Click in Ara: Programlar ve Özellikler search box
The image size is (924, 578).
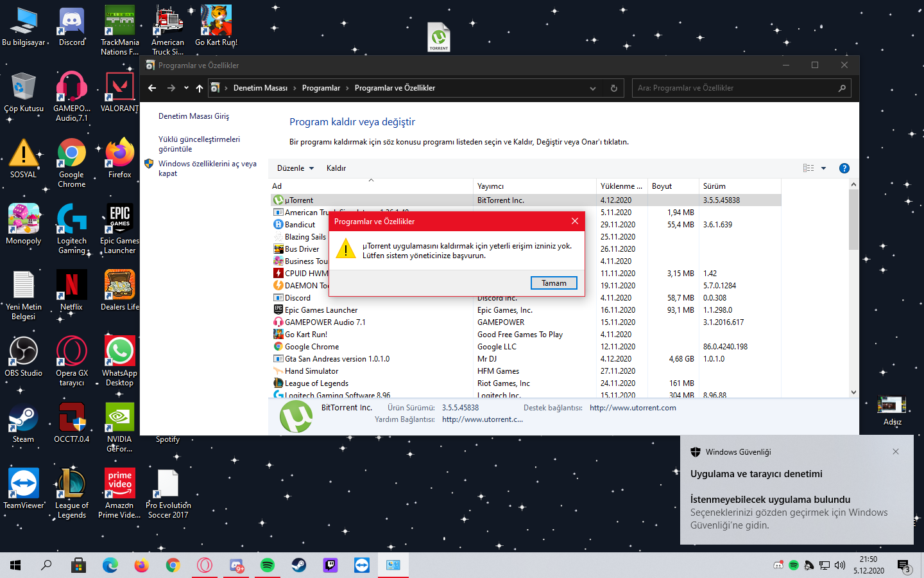pos(742,88)
